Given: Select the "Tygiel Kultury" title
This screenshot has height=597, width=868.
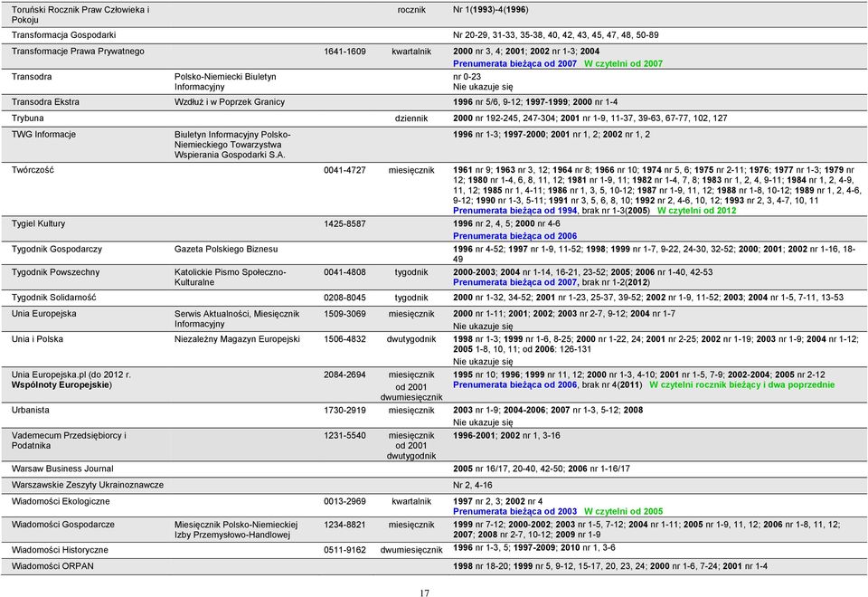Looking at the screenshot, I should [x=38, y=223].
